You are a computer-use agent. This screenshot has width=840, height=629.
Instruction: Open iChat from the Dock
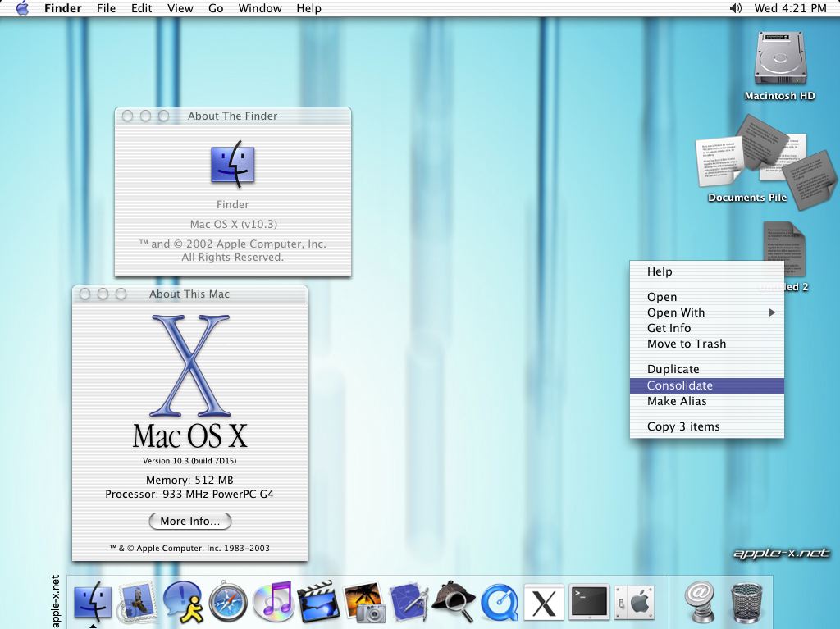point(182,603)
